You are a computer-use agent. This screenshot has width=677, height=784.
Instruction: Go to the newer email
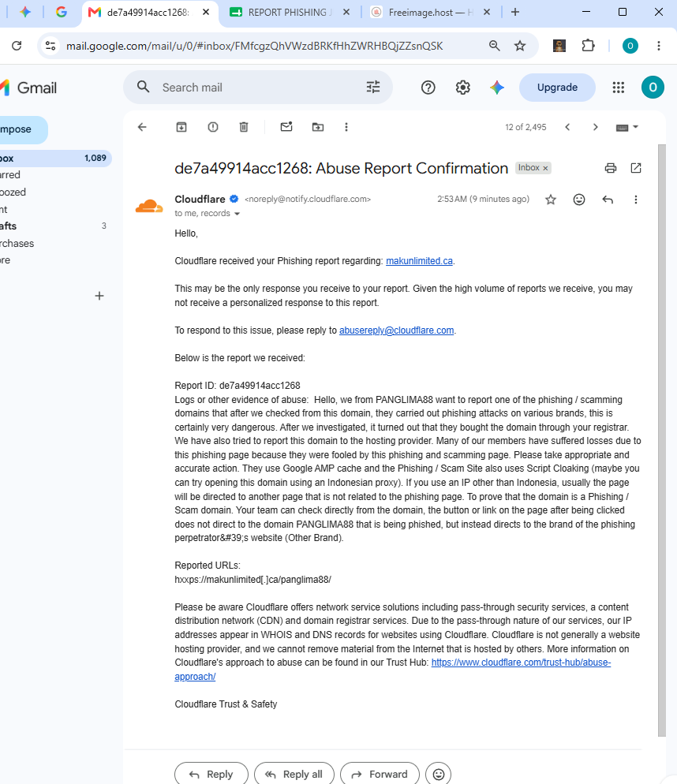567,127
